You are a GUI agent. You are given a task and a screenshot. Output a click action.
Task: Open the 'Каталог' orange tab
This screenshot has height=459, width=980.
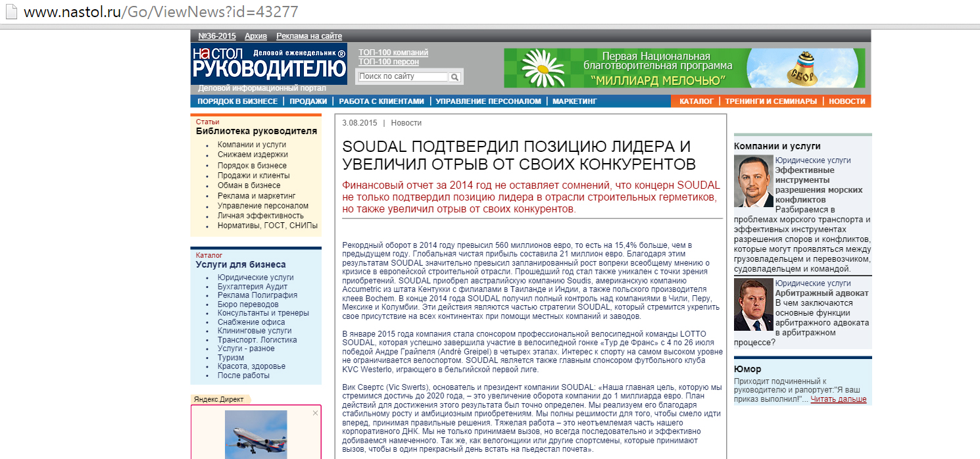(x=697, y=101)
